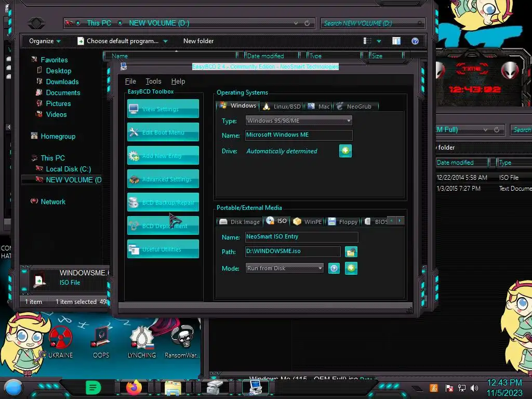Select Videos in navigation pane
This screenshot has width=532, height=399.
pos(56,114)
